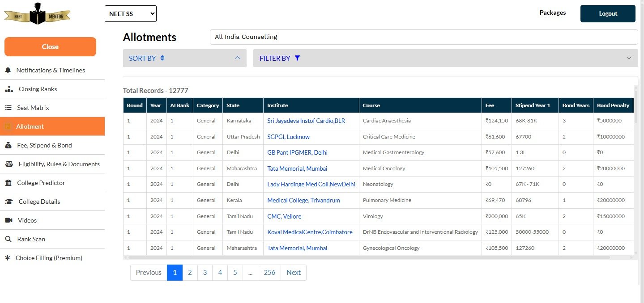Go to page 256 in pagination
The width and height of the screenshot is (644, 303).
click(x=269, y=273)
